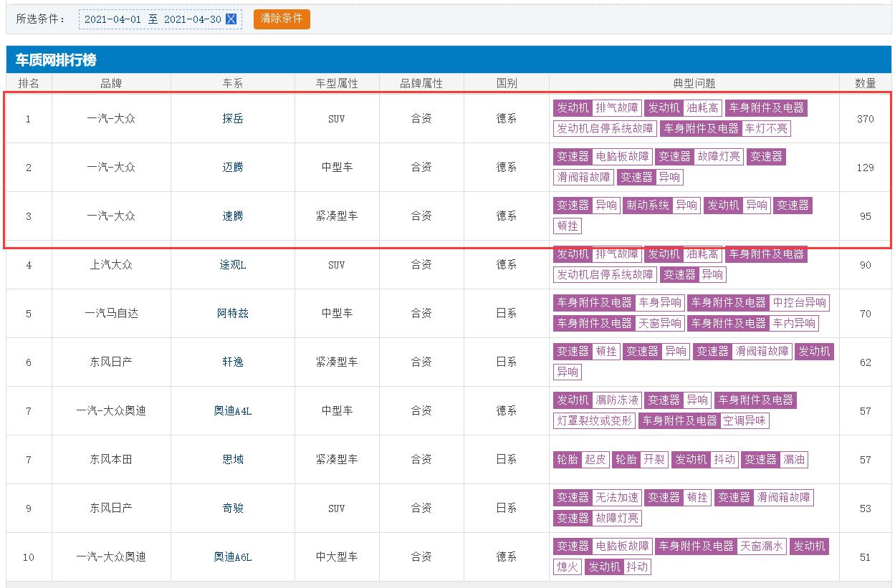Image resolution: width=895 pixels, height=588 pixels.
Task: Click the 清除条件 button
Action: [282, 19]
